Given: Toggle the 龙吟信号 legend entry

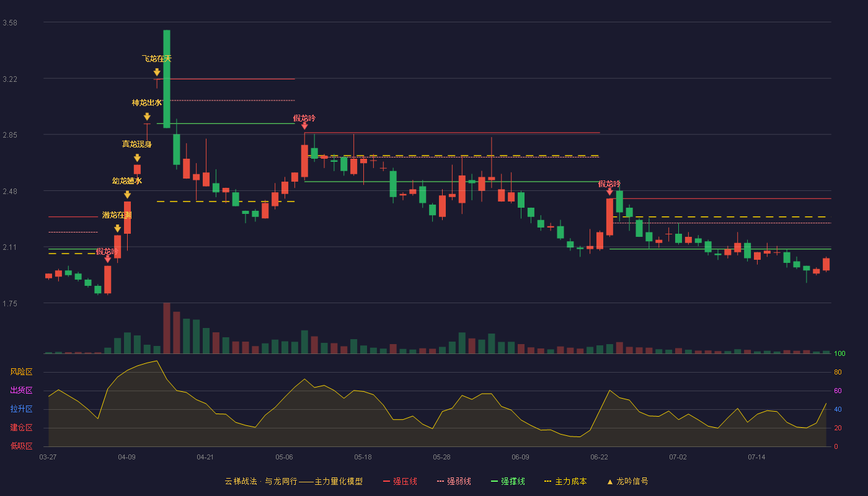Looking at the screenshot, I should point(627,481).
